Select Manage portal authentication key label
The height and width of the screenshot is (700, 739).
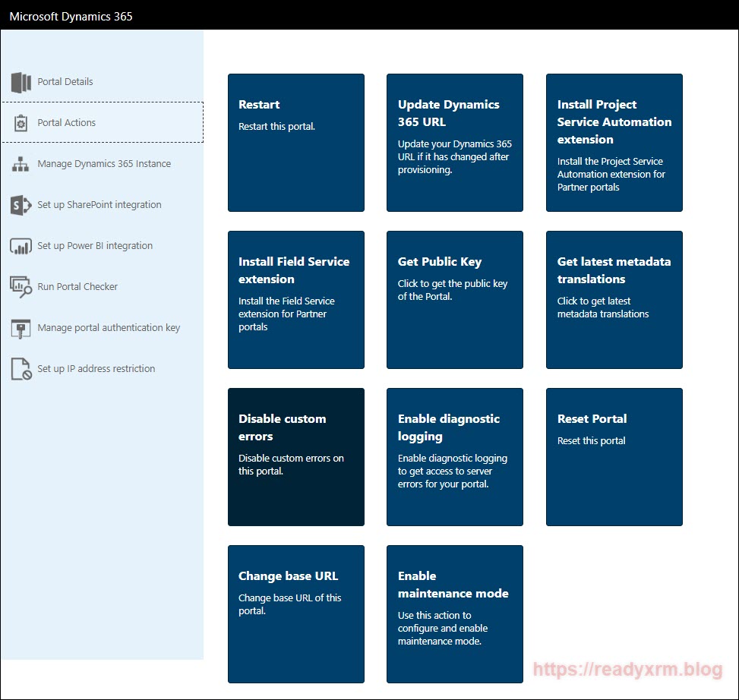point(109,328)
